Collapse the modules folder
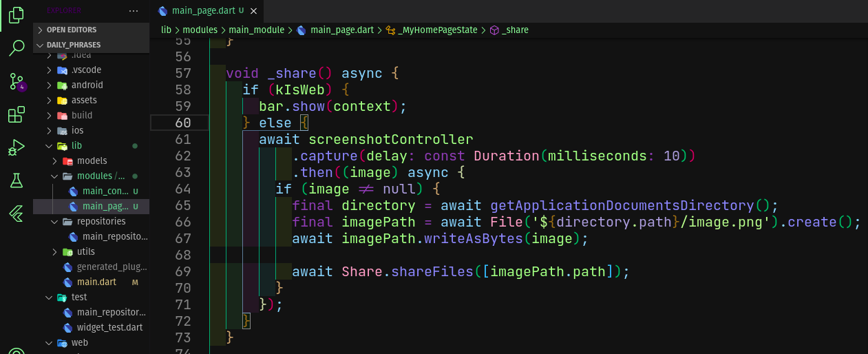This screenshot has height=354, width=868. 91,176
